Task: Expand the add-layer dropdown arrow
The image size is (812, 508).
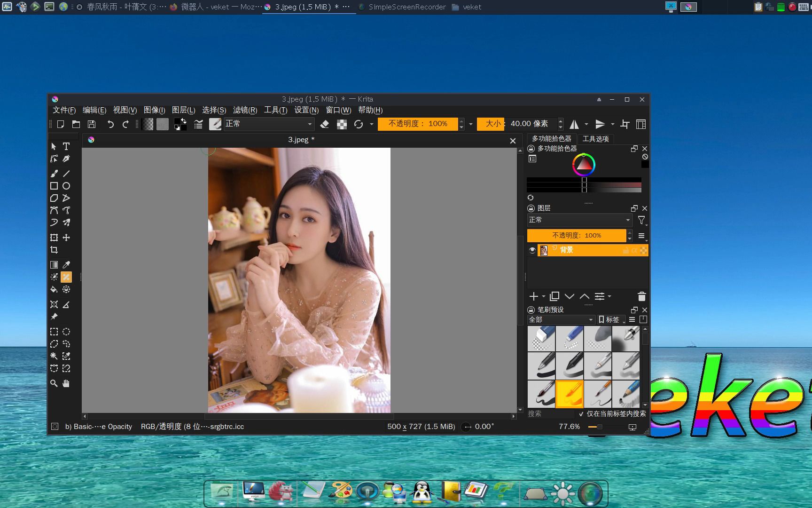Action: point(543,296)
